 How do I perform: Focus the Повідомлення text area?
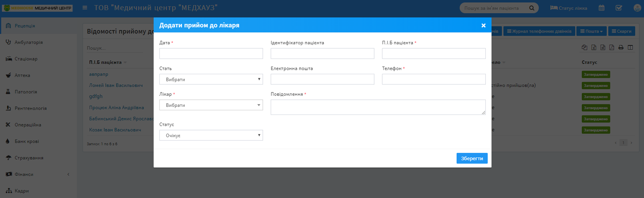pos(378,107)
